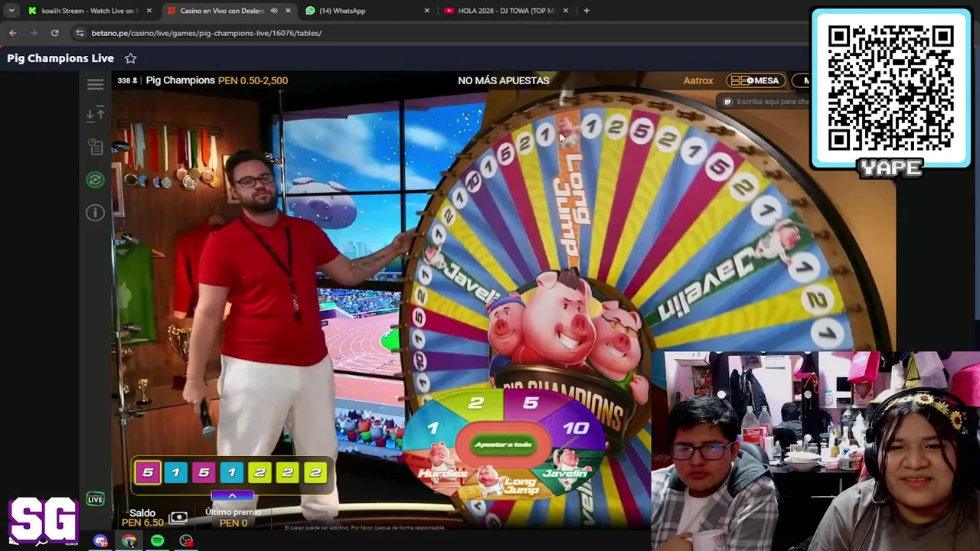This screenshot has width=980, height=551.
Task: Close the koalih Stream tab
Action: coord(149,11)
